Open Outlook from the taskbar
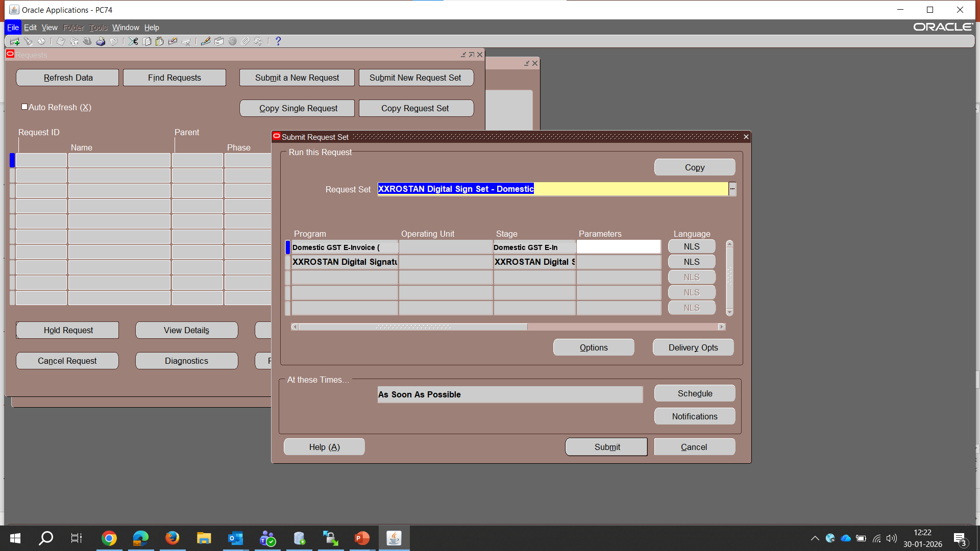Image resolution: width=980 pixels, height=551 pixels. click(235, 538)
